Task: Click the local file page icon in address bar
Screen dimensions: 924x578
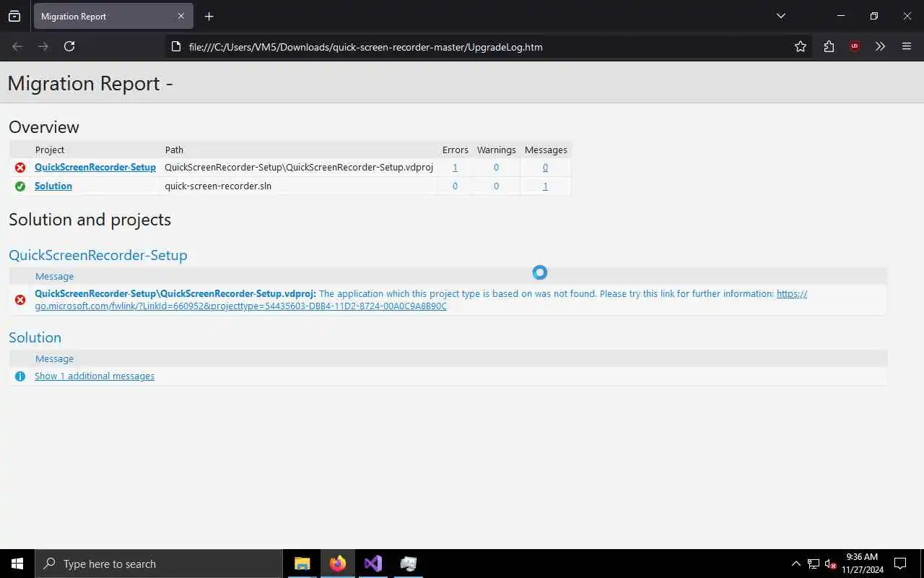Action: [175, 46]
